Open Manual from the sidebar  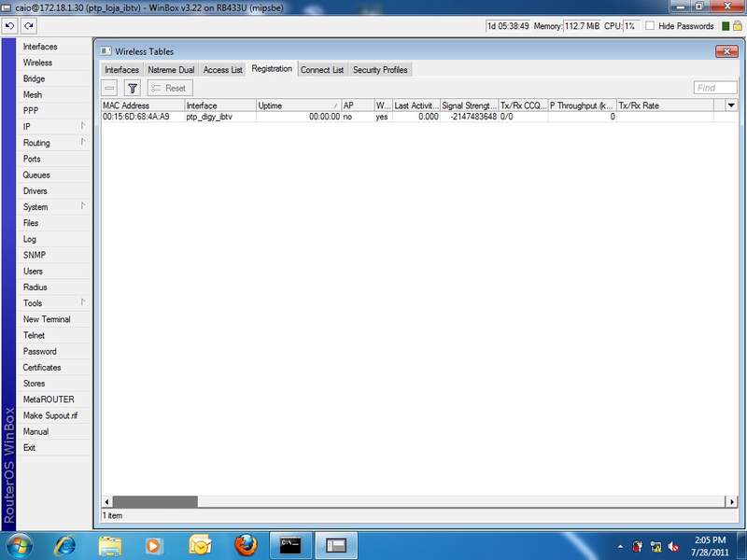point(35,431)
